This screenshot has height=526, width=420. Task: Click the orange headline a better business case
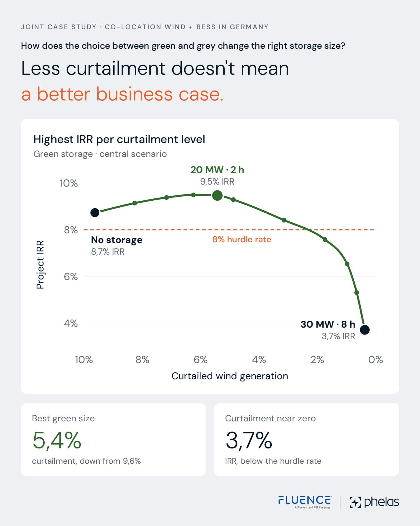point(122,94)
